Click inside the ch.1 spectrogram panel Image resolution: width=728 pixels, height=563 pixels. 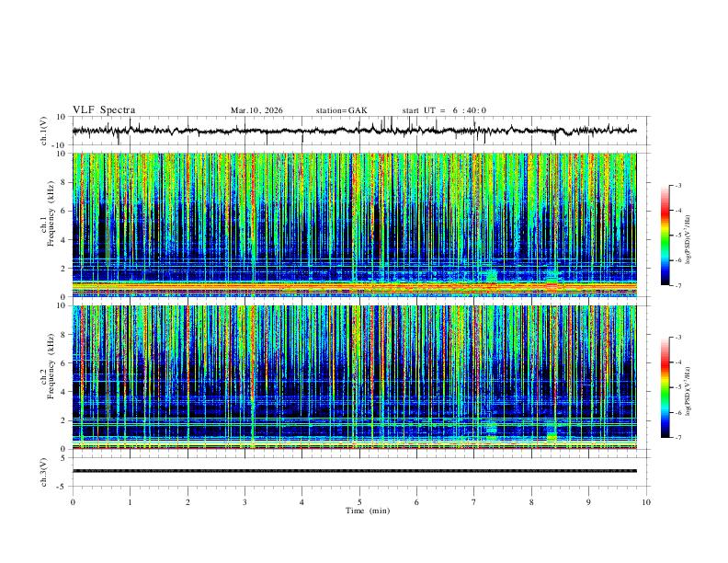point(355,224)
